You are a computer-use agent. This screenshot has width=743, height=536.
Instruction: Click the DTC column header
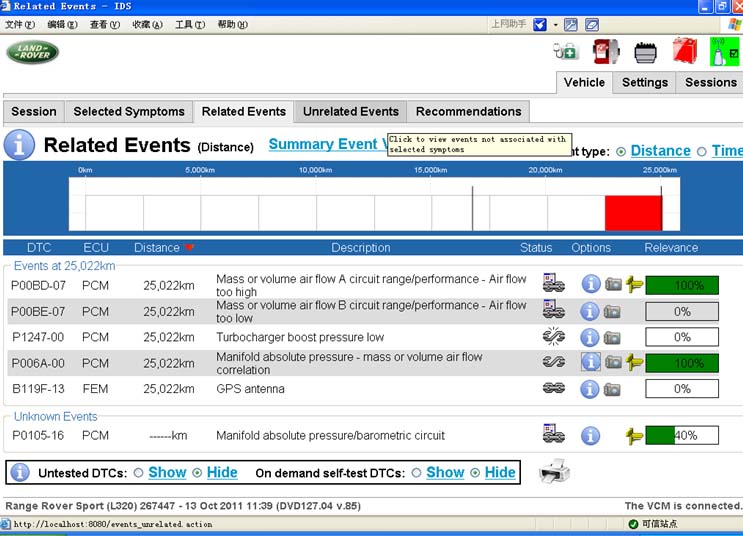tap(39, 248)
